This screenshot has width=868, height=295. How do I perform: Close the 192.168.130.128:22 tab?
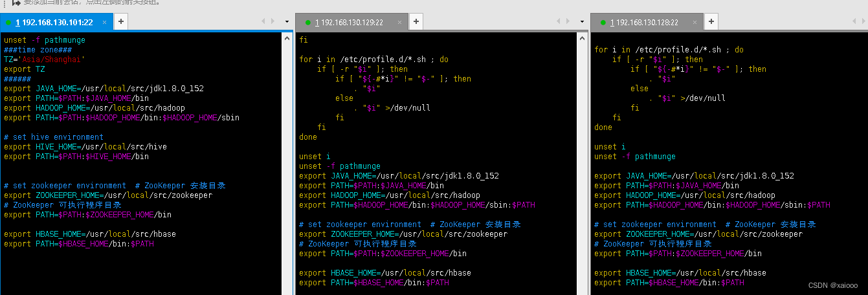point(696,22)
